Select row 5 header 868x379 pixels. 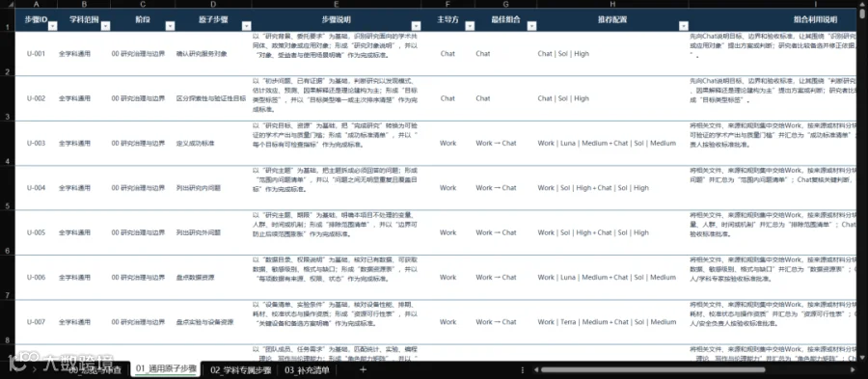[x=7, y=188]
